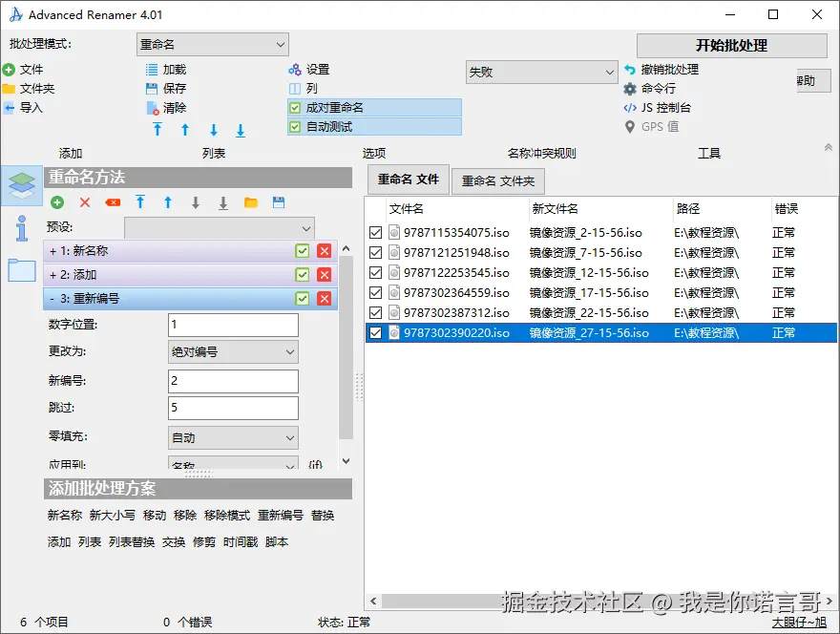Viewport: 840px width, 634px height.
Task: Click the 数字位置 input field
Action: [233, 325]
